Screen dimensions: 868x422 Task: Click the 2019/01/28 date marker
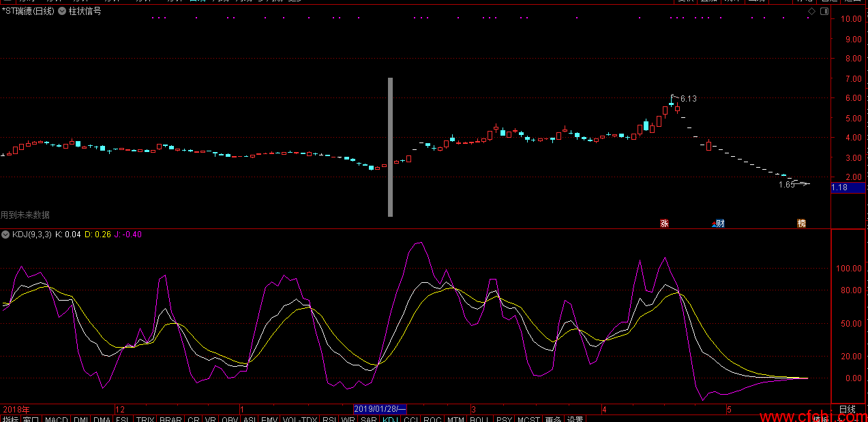point(380,410)
